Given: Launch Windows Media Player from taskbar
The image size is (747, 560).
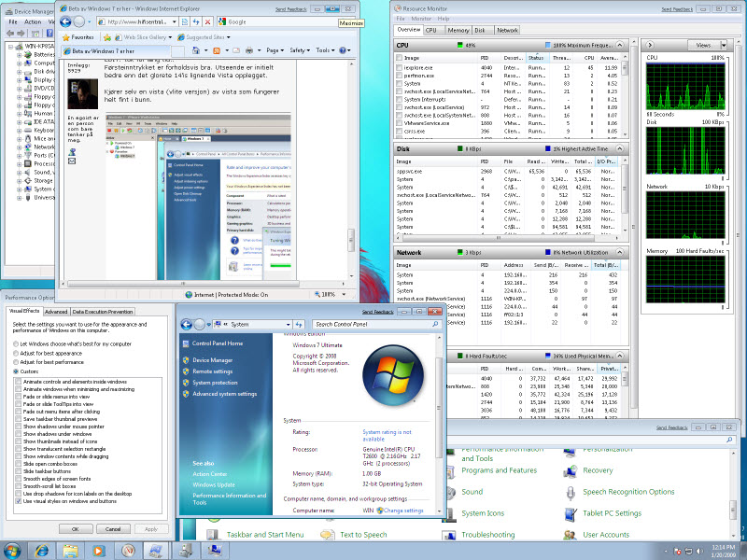Looking at the screenshot, I should click(x=98, y=551).
